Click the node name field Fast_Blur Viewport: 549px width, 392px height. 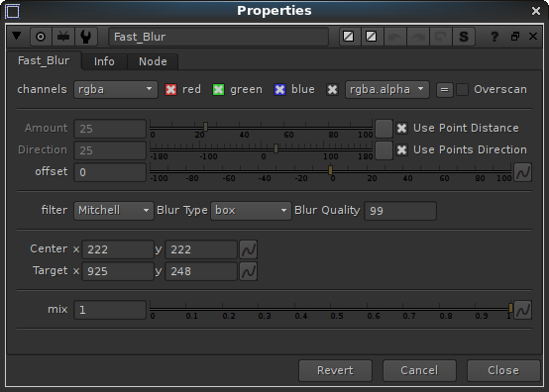218,37
